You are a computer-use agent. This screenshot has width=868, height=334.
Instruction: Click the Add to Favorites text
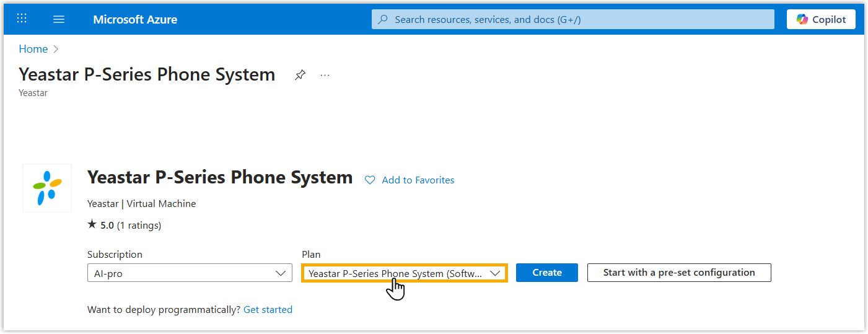click(x=418, y=180)
